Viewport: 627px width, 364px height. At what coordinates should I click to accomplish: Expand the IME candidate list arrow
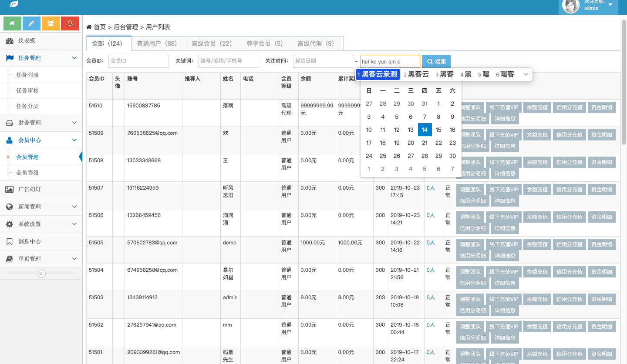click(526, 74)
